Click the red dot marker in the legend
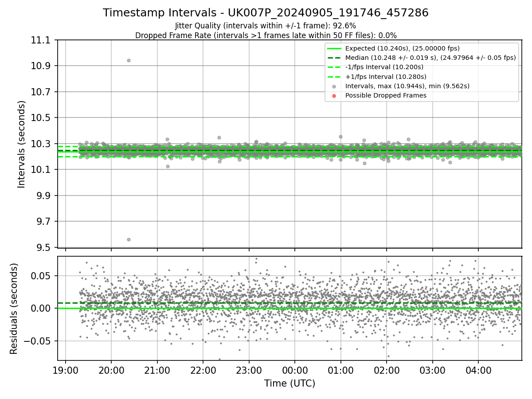The height and width of the screenshot is (399, 532). [x=334, y=96]
